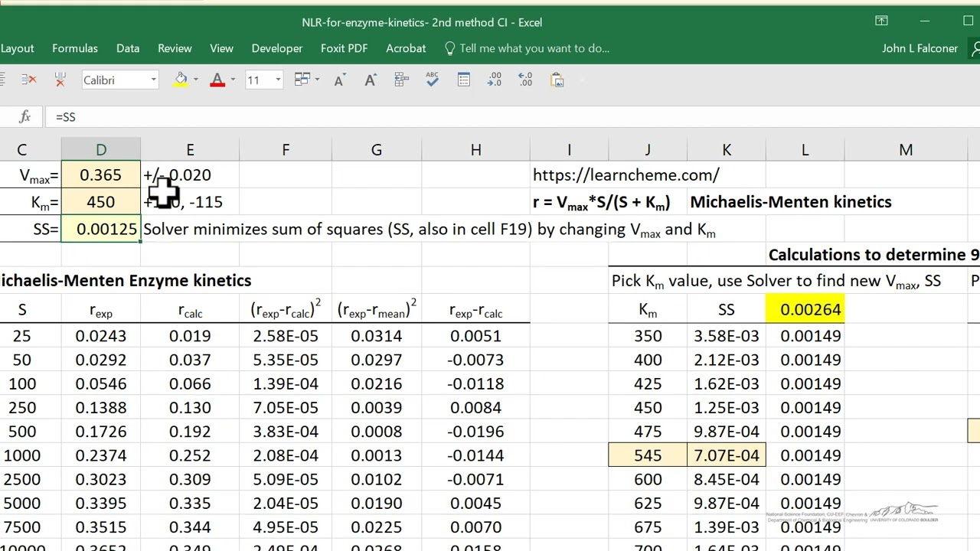Select SS cell showing 0.00125

101,229
